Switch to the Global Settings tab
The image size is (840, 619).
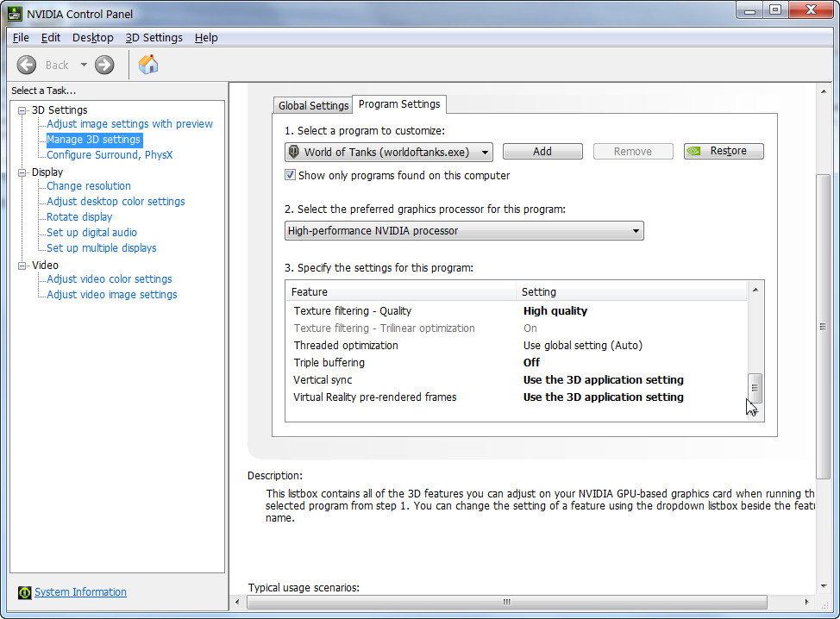pos(313,105)
